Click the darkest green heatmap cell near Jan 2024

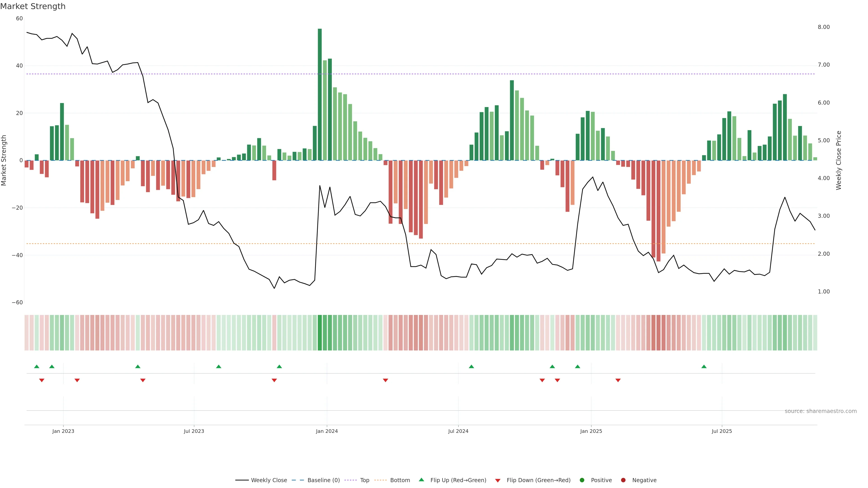pos(320,333)
